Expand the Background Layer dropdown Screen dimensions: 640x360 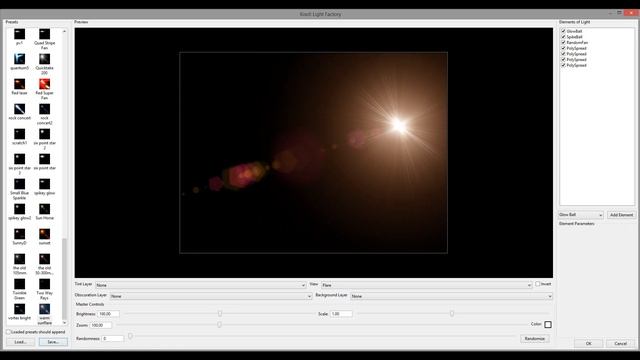[x=451, y=296]
